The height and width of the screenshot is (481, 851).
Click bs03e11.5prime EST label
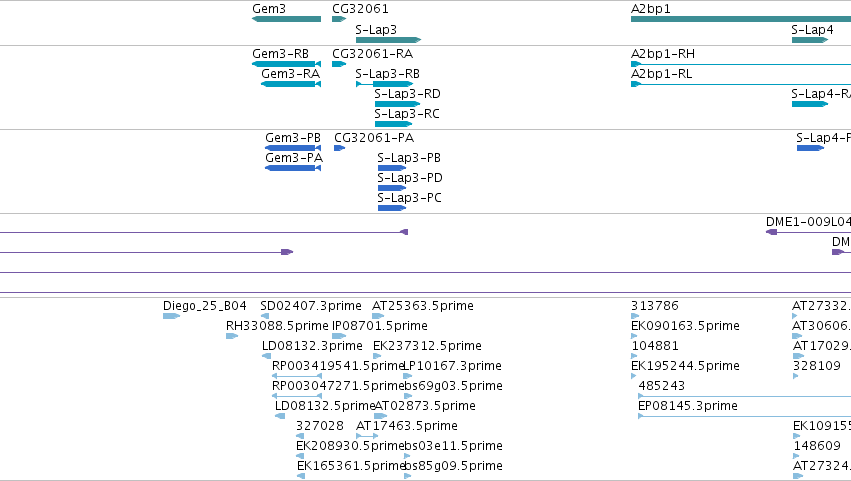pyautogui.click(x=453, y=446)
